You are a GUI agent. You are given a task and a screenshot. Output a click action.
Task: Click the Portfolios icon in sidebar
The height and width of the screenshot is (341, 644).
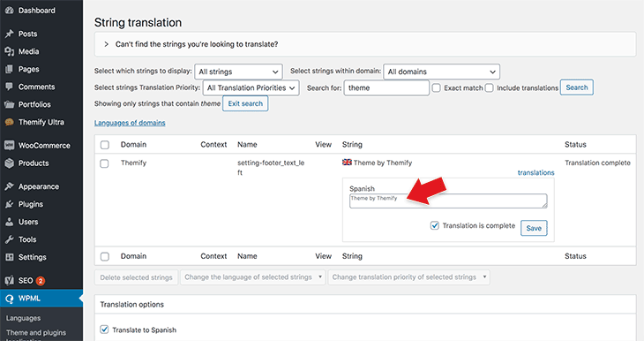[9, 104]
